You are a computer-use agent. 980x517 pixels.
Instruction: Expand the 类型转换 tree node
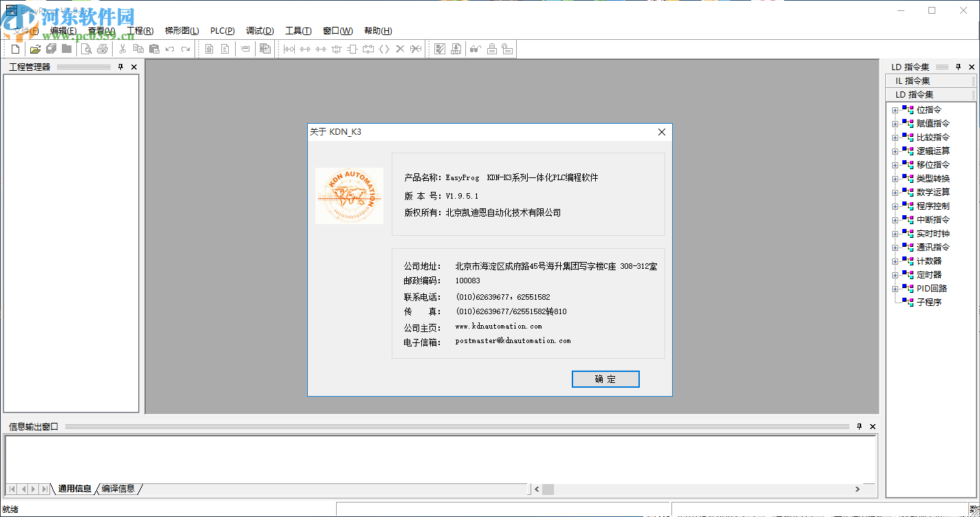pyautogui.click(x=895, y=179)
